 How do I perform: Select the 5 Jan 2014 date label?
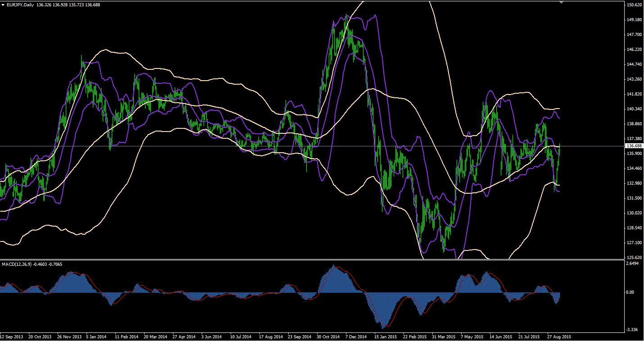95,336
